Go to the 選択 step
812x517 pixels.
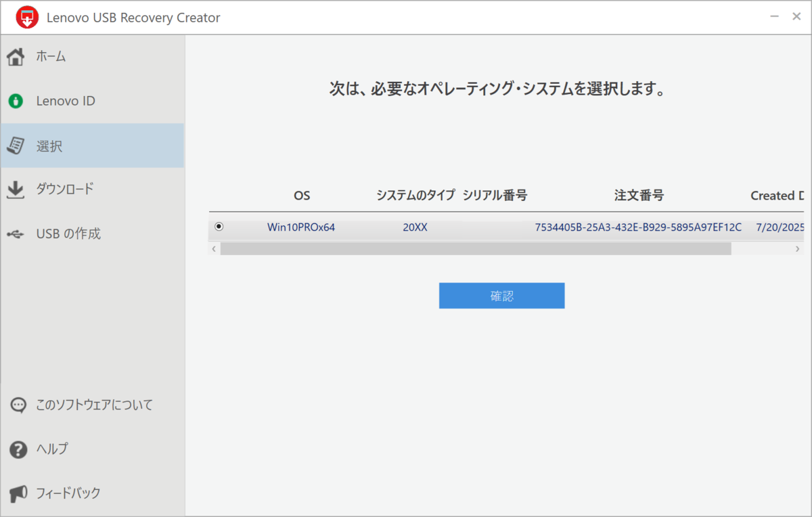92,145
